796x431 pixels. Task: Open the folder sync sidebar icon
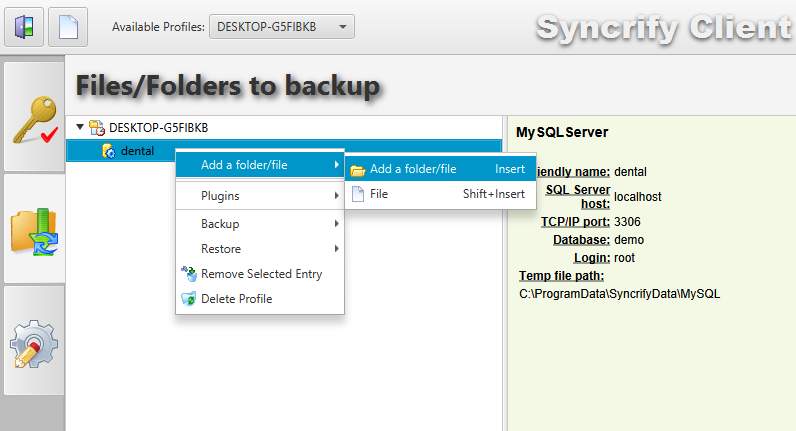coord(34,229)
